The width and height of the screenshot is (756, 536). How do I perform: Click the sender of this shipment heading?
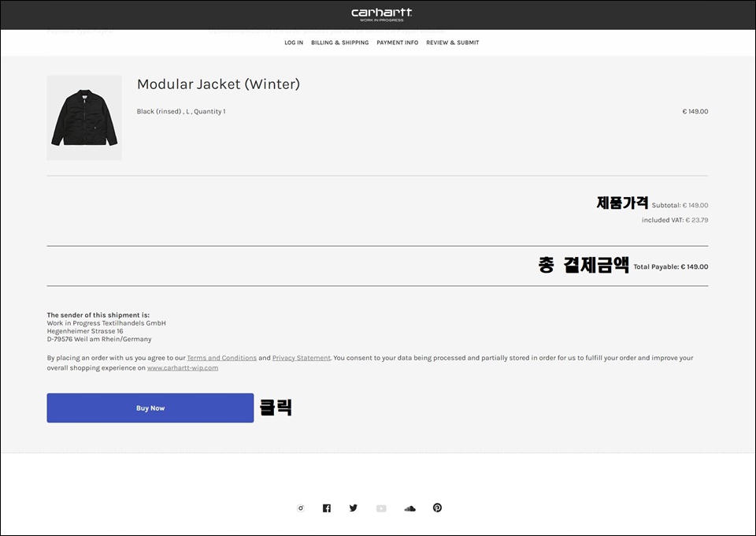pos(98,315)
